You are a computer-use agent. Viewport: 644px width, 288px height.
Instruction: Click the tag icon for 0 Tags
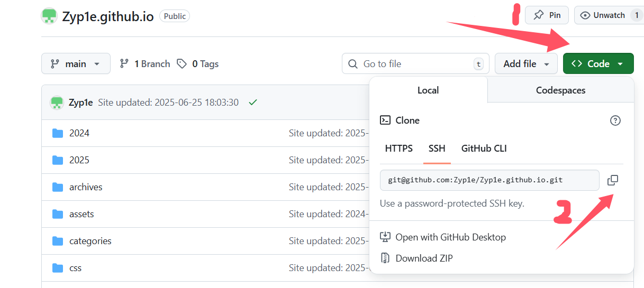click(182, 64)
